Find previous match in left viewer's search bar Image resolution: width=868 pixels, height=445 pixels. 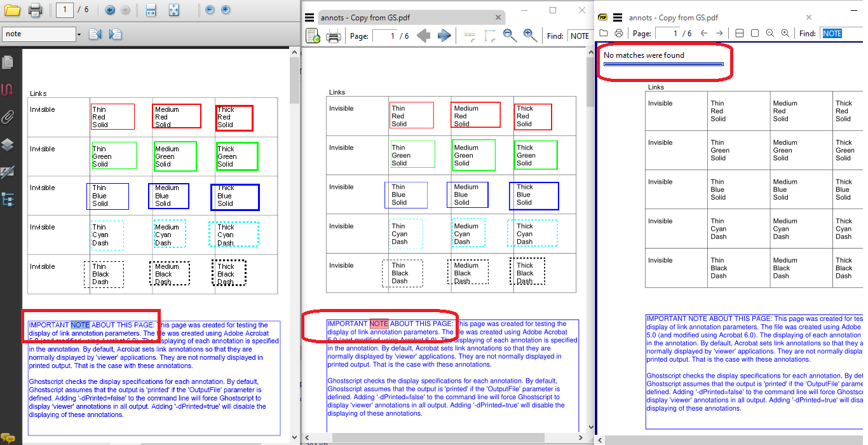95,34
